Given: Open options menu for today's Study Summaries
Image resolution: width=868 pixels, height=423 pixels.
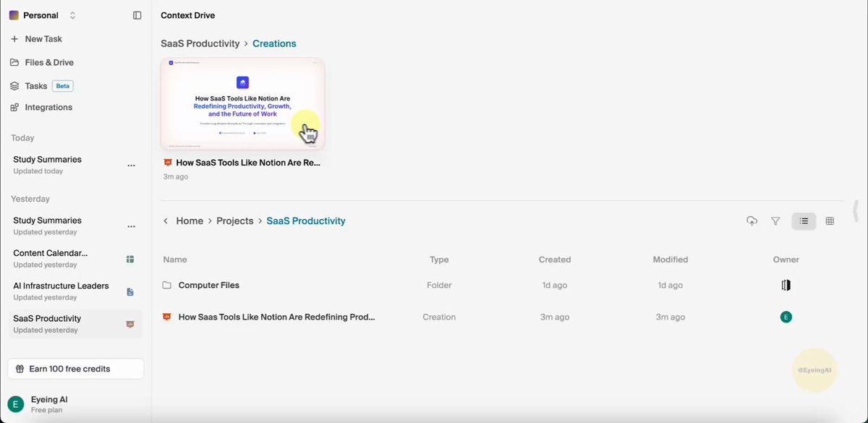Looking at the screenshot, I should click(x=131, y=166).
